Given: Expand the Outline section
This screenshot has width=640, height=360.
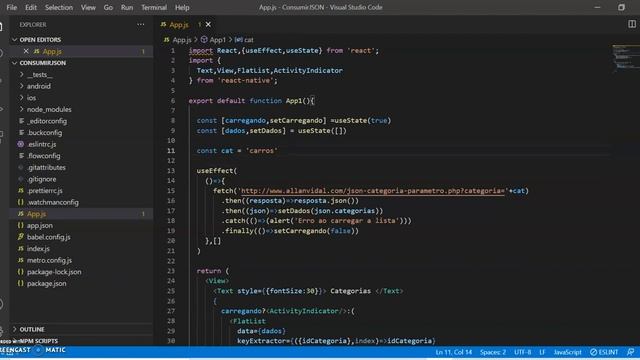Looking at the screenshot, I should (x=82, y=329).
